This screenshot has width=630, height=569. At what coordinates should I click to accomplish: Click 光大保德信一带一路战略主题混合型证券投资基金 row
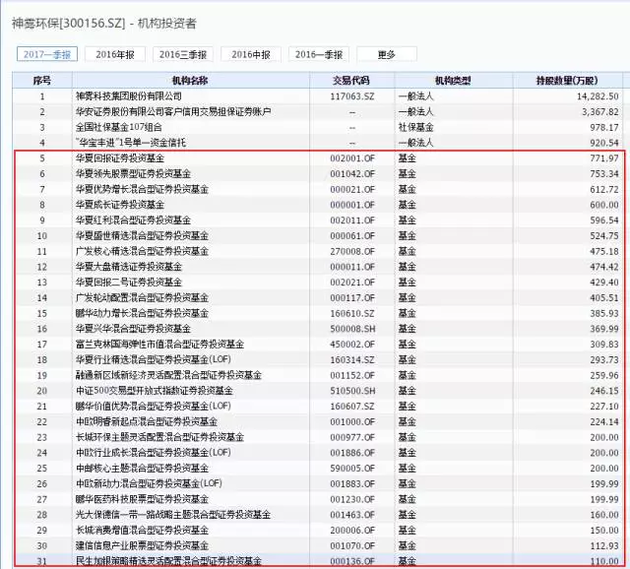(317, 515)
